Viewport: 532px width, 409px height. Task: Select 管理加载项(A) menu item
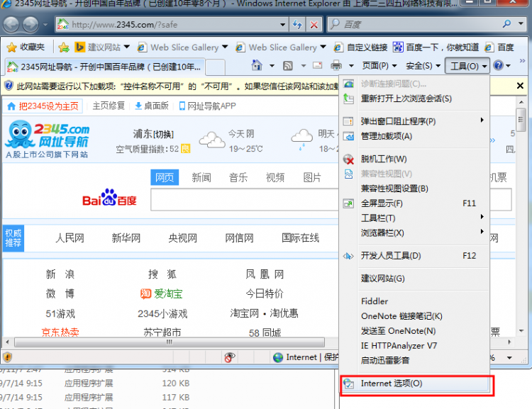pyautogui.click(x=415, y=136)
